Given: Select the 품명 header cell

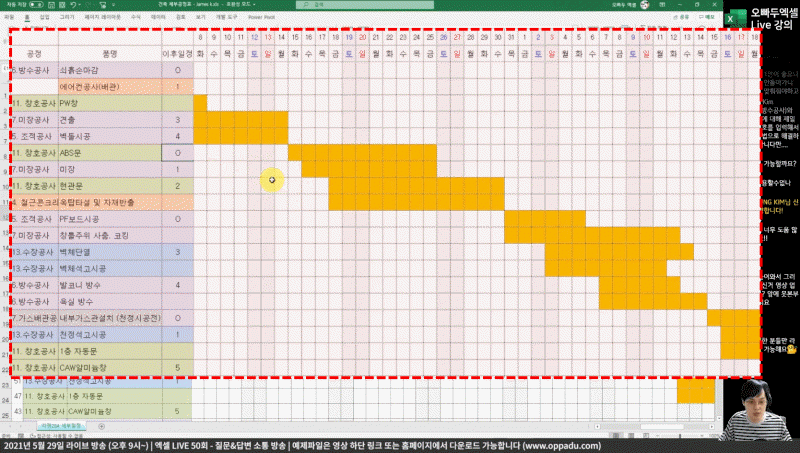Looking at the screenshot, I should (109, 52).
